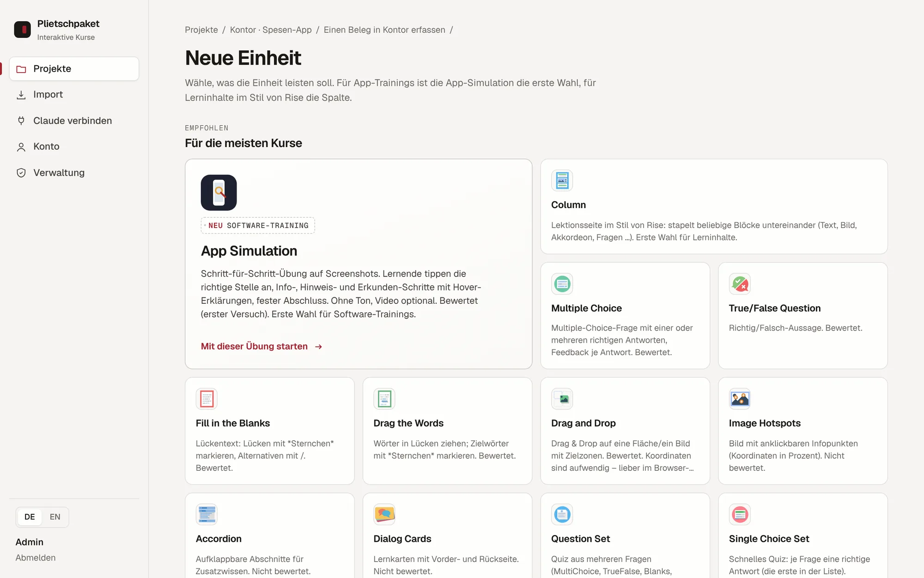
Task: Click the Drag the Words icon
Action: [x=384, y=399]
